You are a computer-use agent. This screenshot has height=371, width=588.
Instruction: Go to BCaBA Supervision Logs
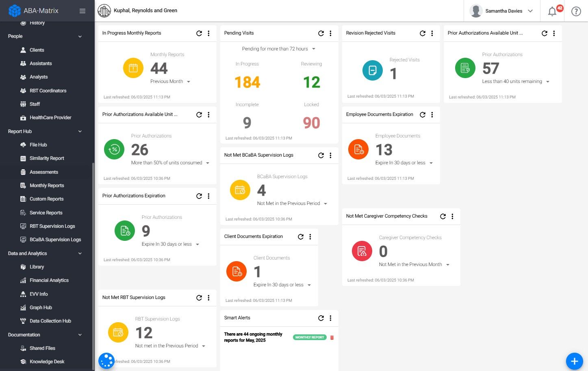click(x=55, y=240)
